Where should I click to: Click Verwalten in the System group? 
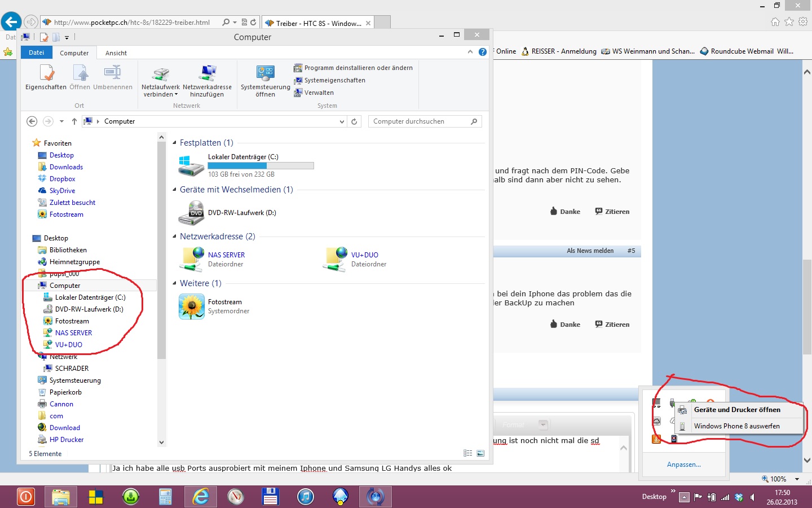pyautogui.click(x=314, y=93)
